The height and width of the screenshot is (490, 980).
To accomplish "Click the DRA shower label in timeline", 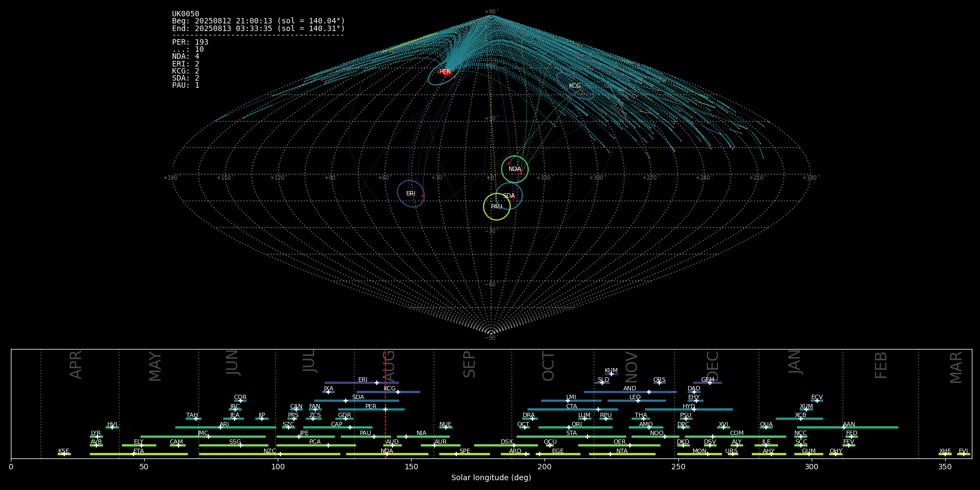I will 529,415.
